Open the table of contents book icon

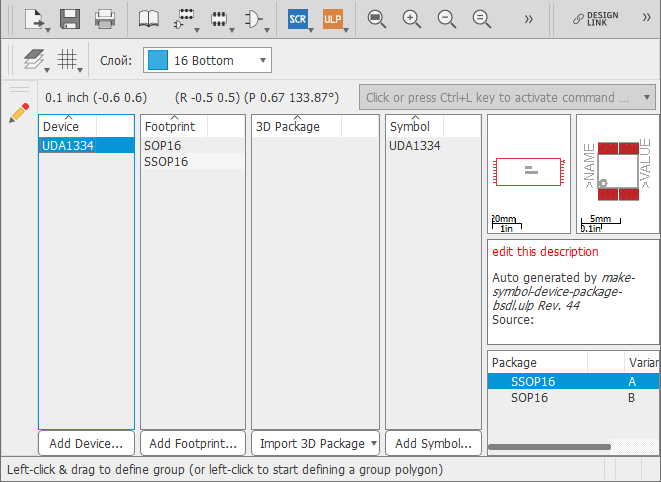(149, 19)
